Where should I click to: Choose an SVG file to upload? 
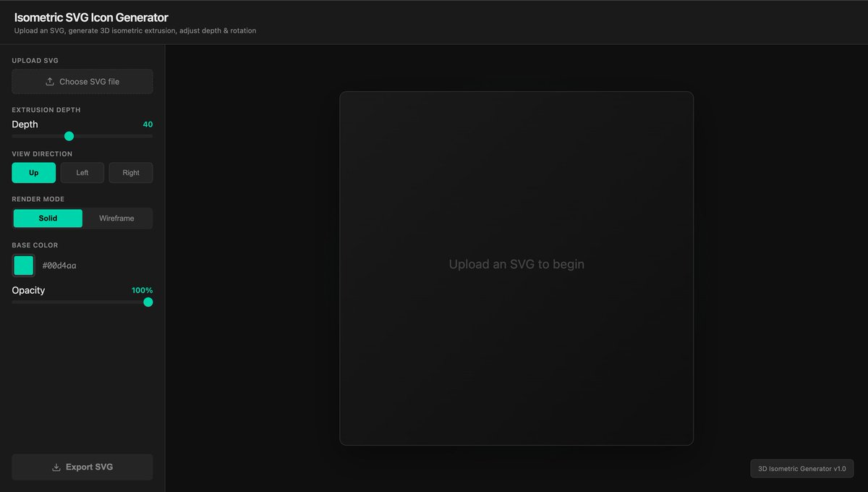click(x=82, y=82)
